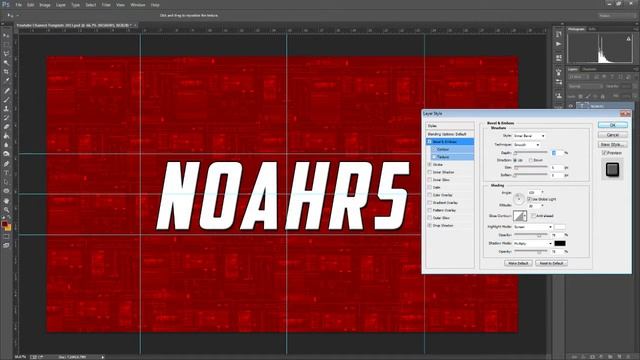The width and height of the screenshot is (640, 360).
Task: Select the Horizontal Type tool
Action: click(6, 173)
